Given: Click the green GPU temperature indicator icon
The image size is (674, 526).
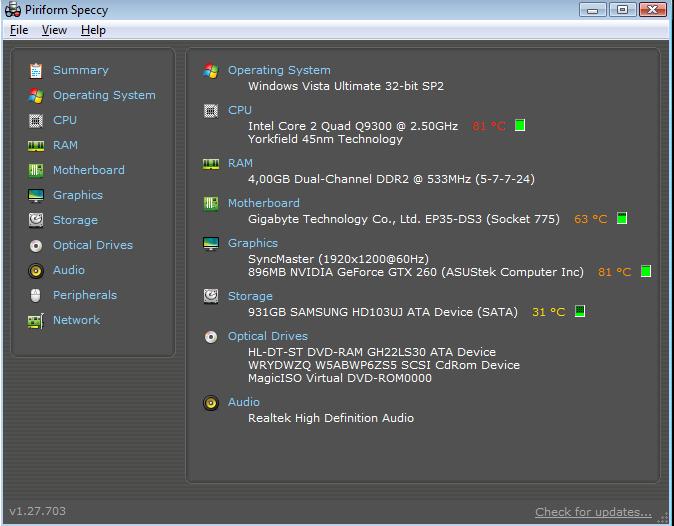Looking at the screenshot, I should click(x=646, y=271).
